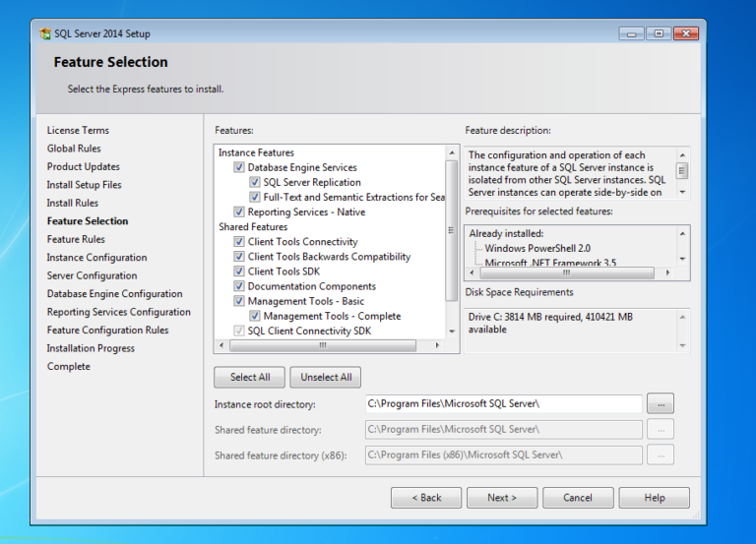
Task: Click Installation Progress step
Action: click(91, 348)
